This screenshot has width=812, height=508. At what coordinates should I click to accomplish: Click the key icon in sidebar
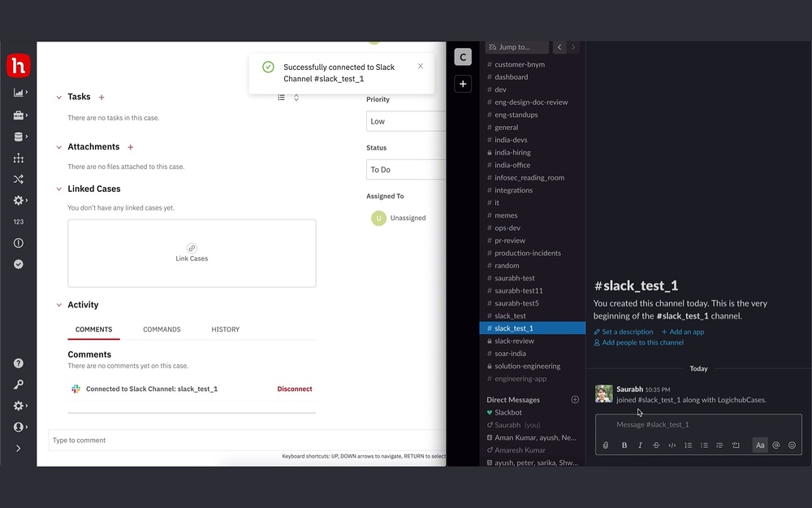pos(19,384)
